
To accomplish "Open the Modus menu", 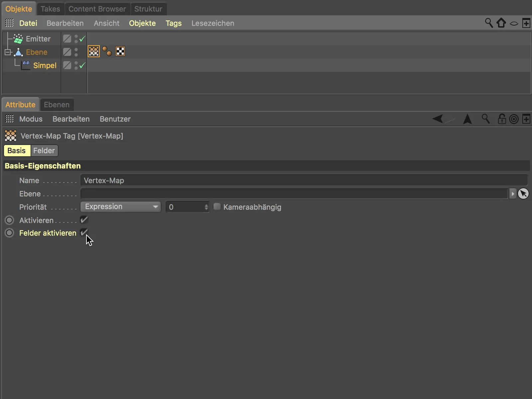I will [31, 119].
